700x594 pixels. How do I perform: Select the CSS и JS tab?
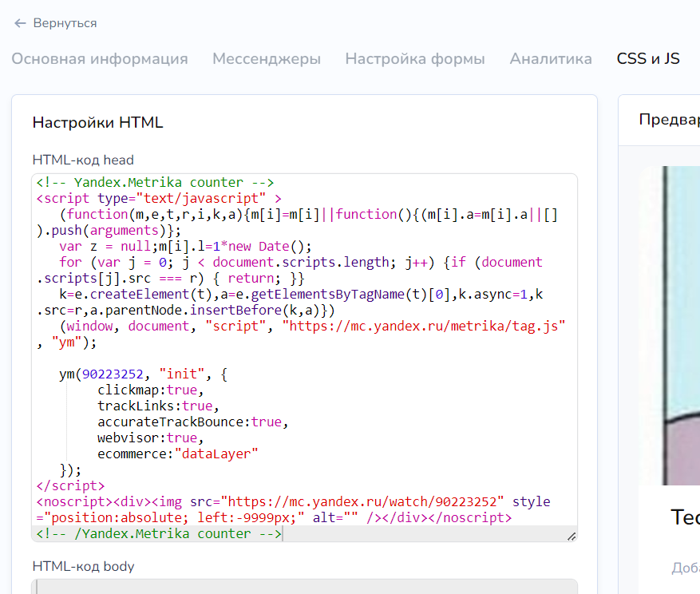point(648,58)
